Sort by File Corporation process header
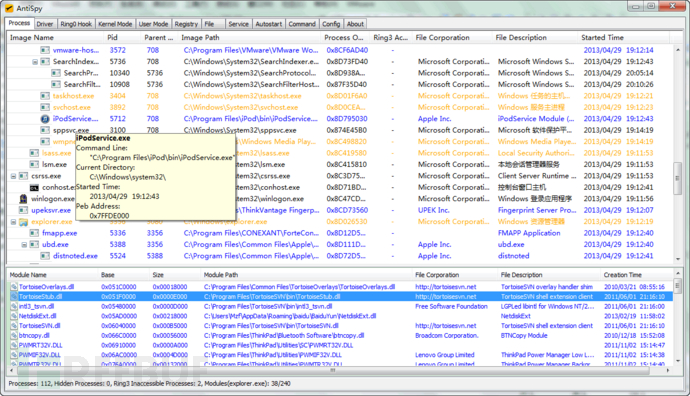690x396 pixels. pyautogui.click(x=452, y=38)
